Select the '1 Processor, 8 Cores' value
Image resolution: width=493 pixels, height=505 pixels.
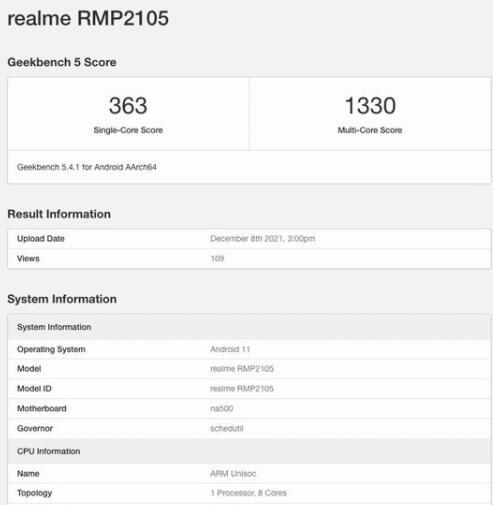248,493
